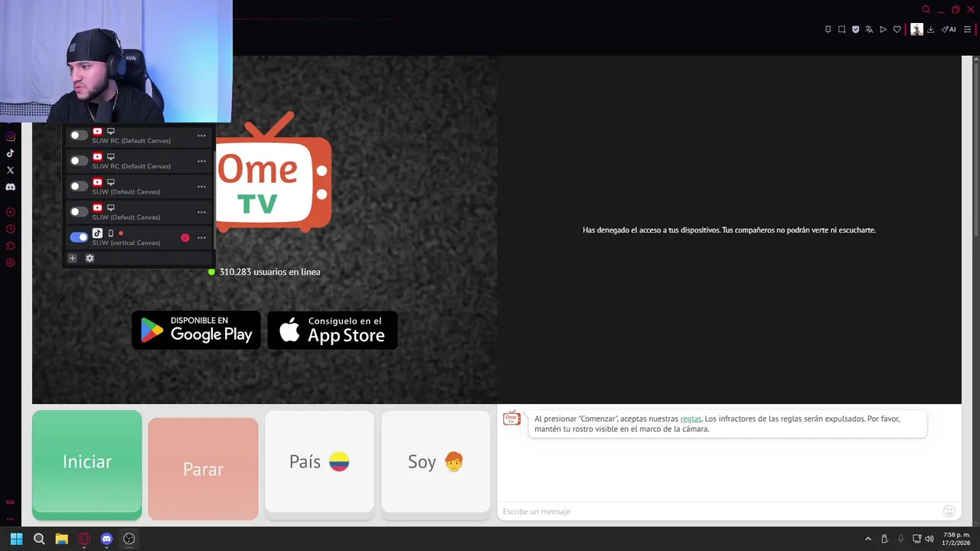This screenshot has width=980, height=551.
Task: Open X (Twitter) in the browser sidebar
Action: point(10,170)
